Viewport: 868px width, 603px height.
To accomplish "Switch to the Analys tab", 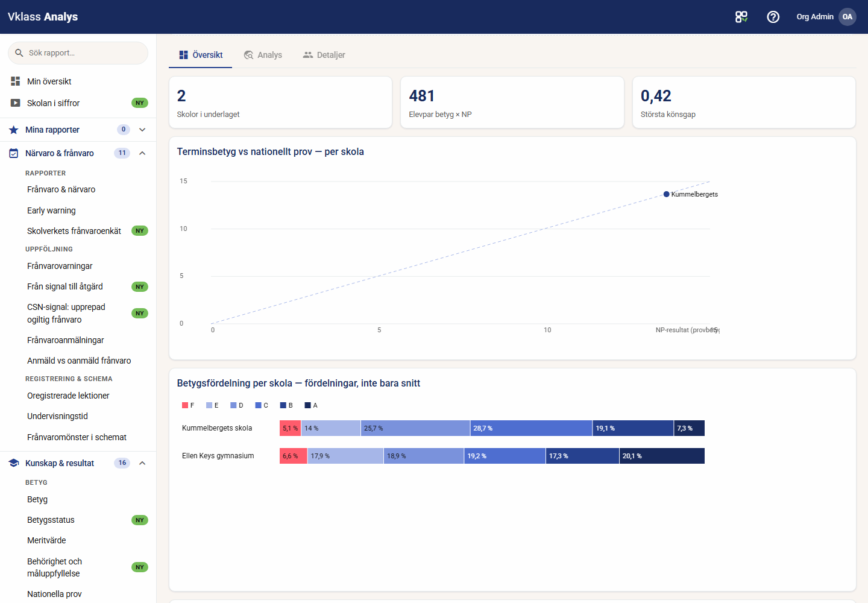I will tap(263, 55).
